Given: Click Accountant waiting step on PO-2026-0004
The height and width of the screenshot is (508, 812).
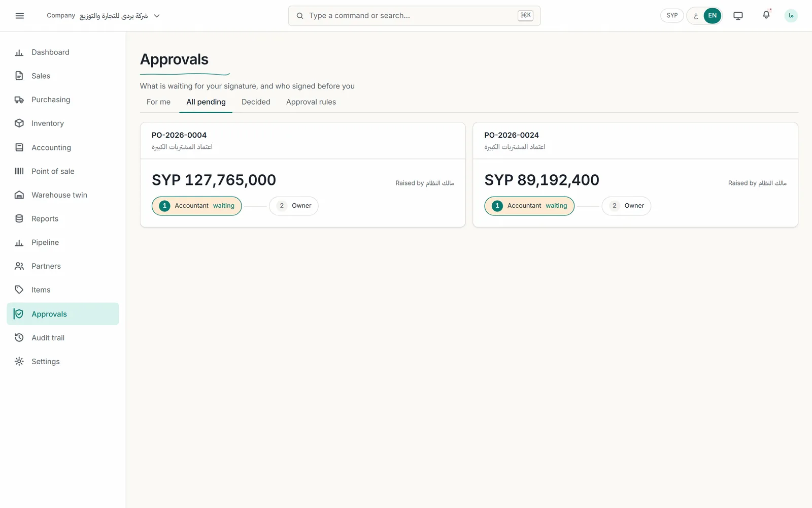Looking at the screenshot, I should coord(197,206).
